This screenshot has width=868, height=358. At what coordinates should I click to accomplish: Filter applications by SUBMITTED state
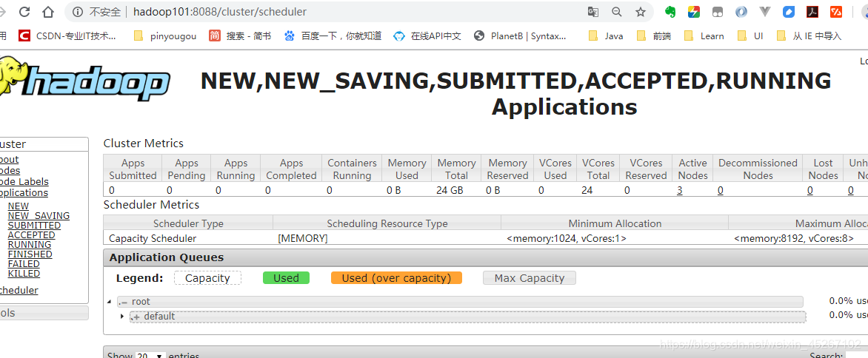coord(34,226)
